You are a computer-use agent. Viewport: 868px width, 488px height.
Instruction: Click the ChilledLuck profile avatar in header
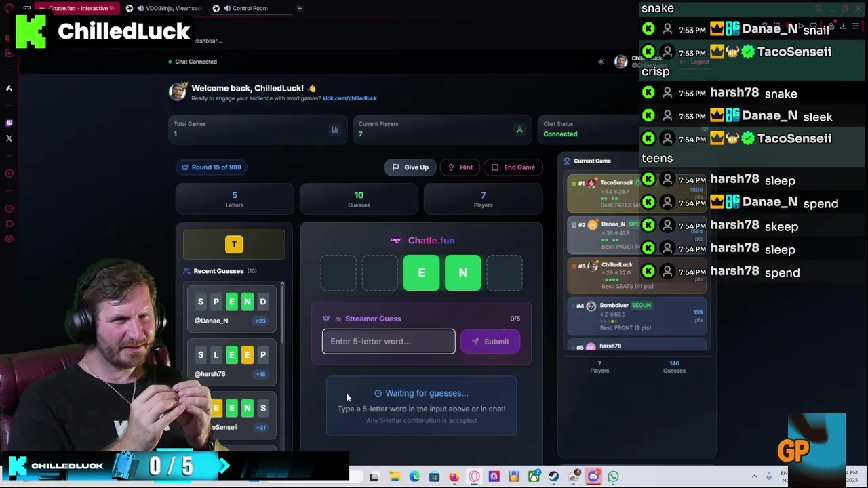(x=620, y=62)
